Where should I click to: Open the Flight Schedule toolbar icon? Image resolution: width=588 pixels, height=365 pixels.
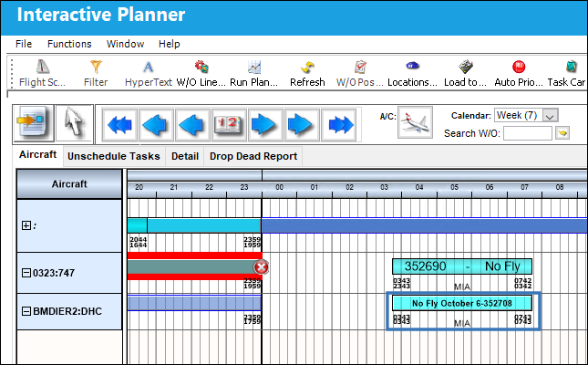coord(42,67)
